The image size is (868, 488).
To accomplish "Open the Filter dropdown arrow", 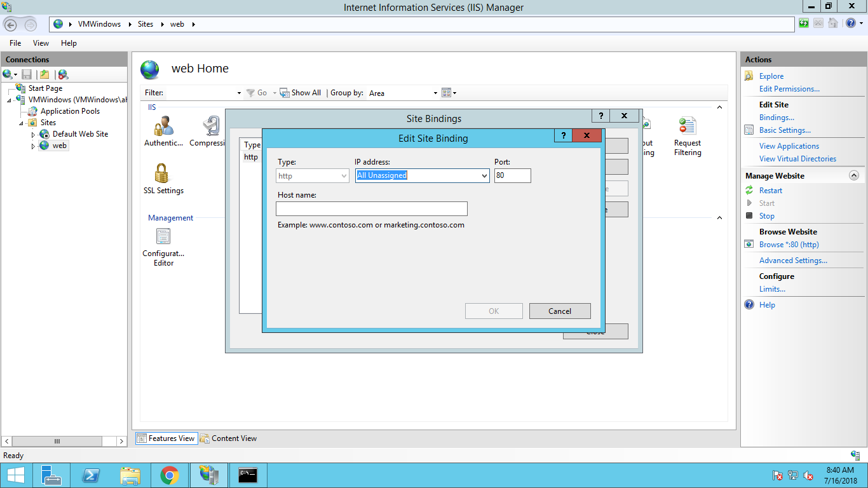I will 239,93.
